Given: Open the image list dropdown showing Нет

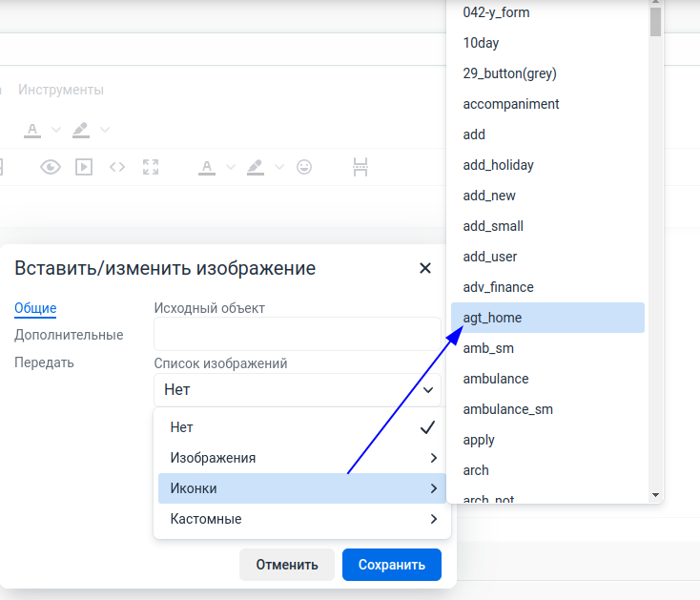Looking at the screenshot, I should click(298, 389).
